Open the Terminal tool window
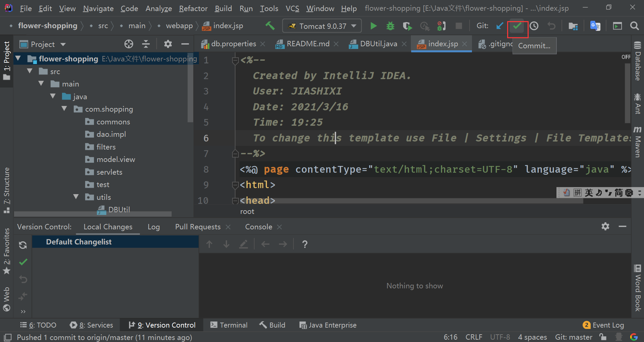This screenshot has height=342, width=644. [x=229, y=325]
